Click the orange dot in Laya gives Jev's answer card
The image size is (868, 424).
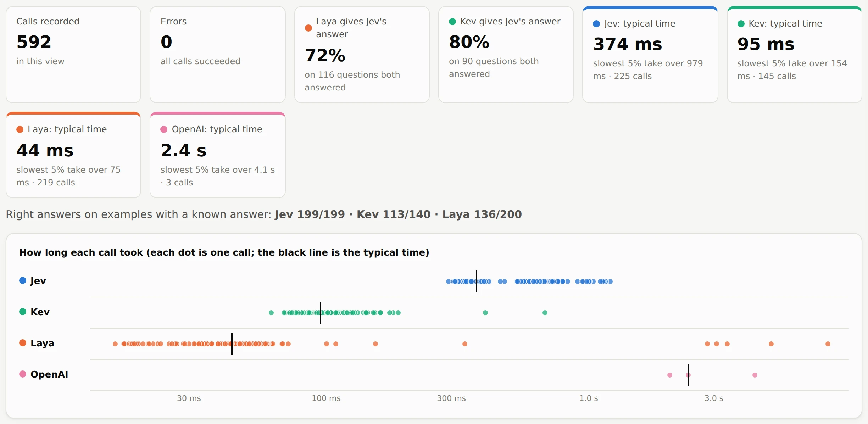point(308,28)
